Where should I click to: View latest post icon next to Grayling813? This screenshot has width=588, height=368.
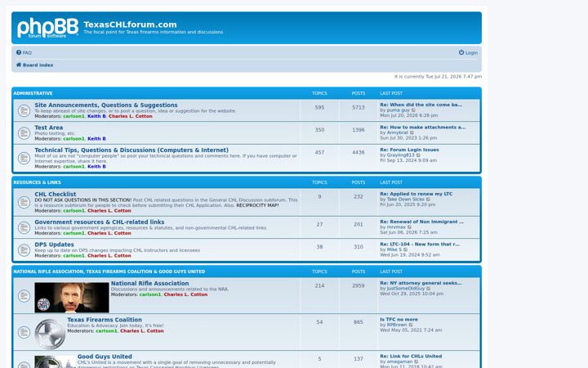tap(418, 155)
